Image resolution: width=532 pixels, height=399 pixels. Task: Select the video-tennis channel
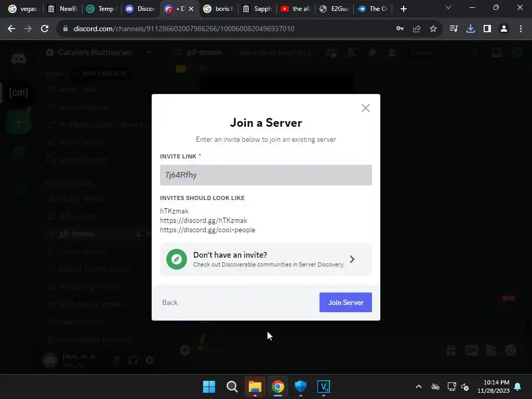tap(82, 322)
